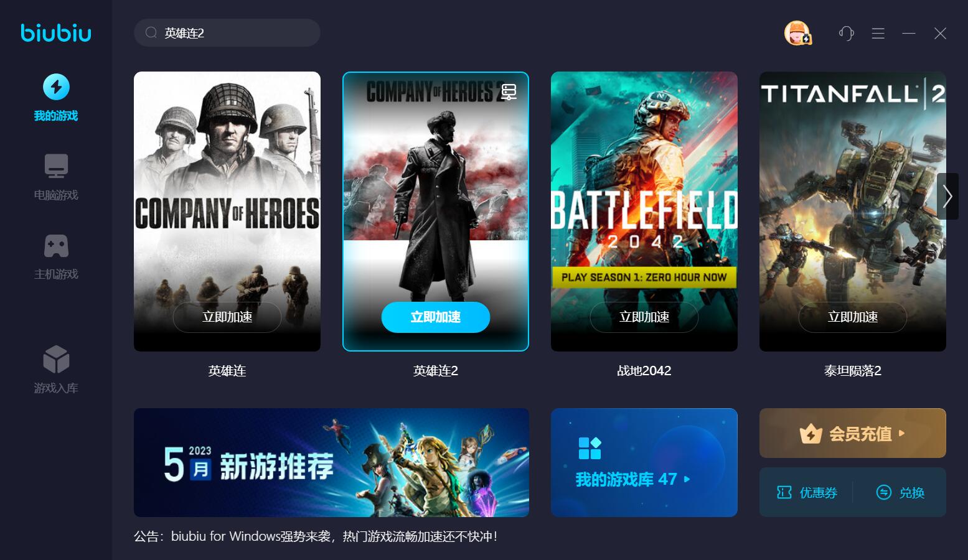Open the 游戏入库 cube icon
This screenshot has height=560, width=968.
[x=56, y=359]
